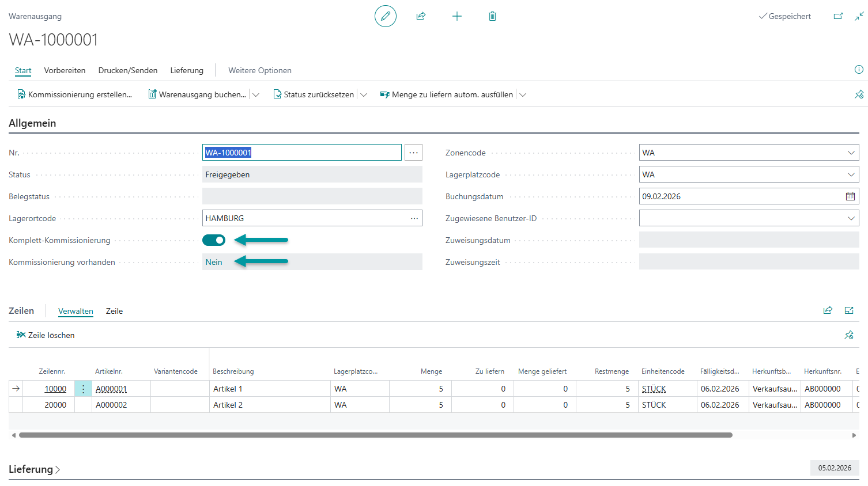Expand Zugewiesene Benutzer-ID dropdown
Screen dimensions: 868x486
click(x=851, y=218)
